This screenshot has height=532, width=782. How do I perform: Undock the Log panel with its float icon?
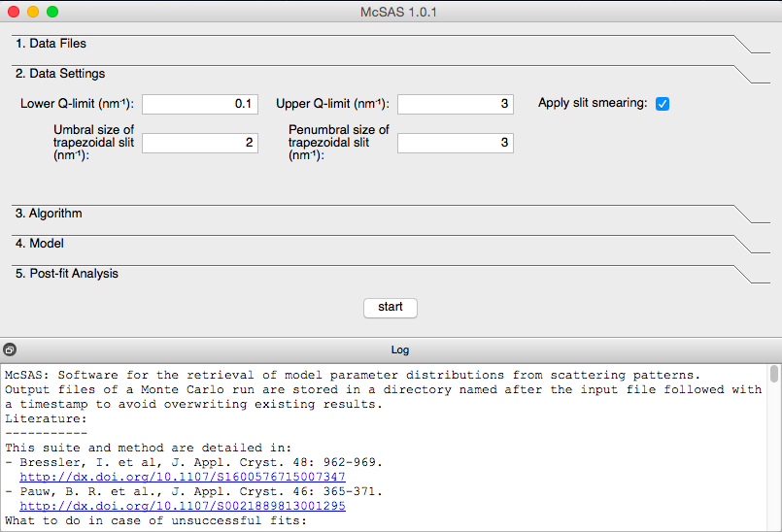[x=10, y=349]
